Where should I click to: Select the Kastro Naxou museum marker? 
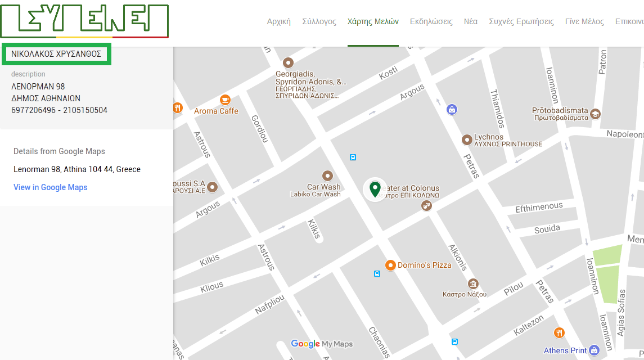[473, 283]
